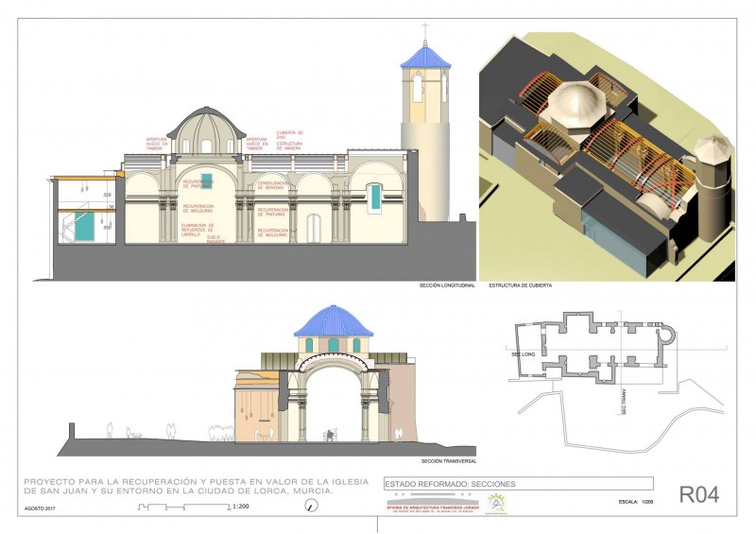Click the graphic scale bar beside 1:200

tap(184, 507)
